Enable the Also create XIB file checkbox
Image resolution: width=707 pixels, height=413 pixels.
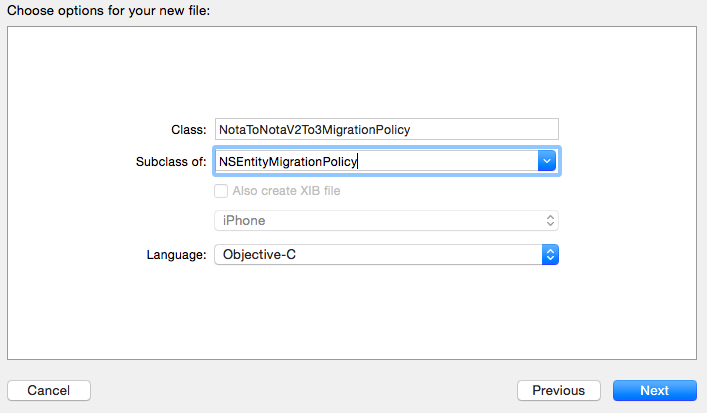click(221, 191)
